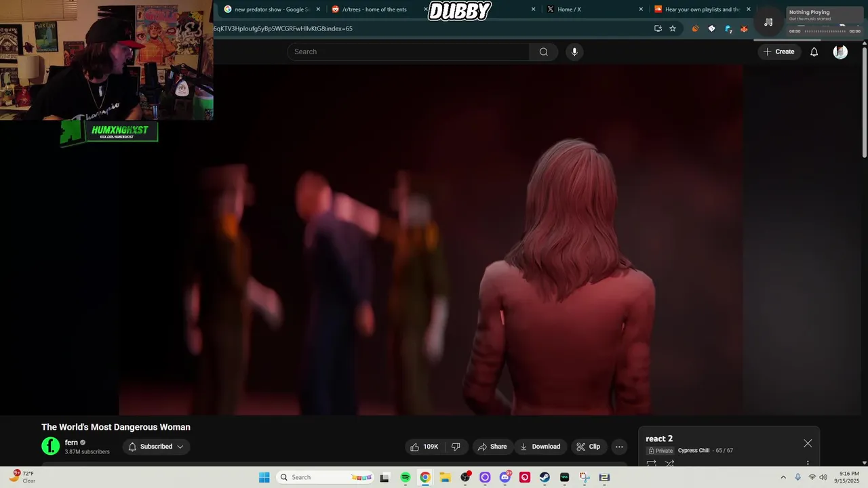
Task: Open YouTube notifications bell
Action: click(814, 52)
